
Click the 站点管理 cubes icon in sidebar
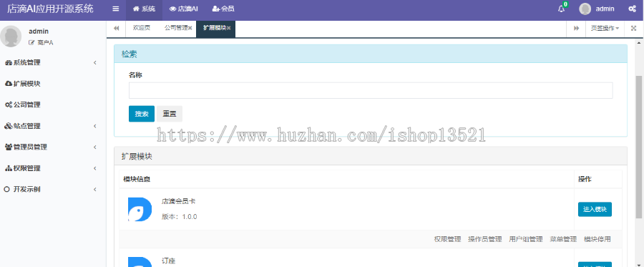[8, 126]
